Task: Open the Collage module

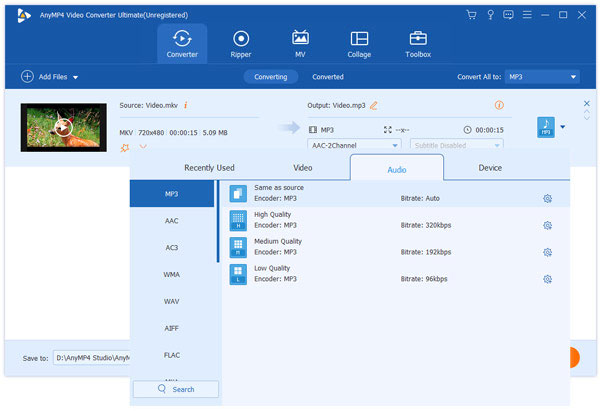Action: (359, 44)
